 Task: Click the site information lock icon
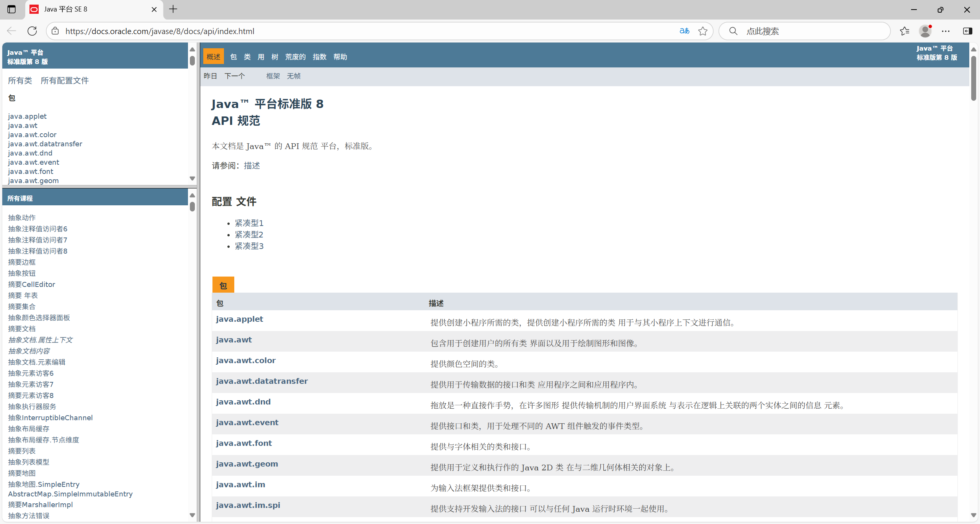[x=56, y=31]
